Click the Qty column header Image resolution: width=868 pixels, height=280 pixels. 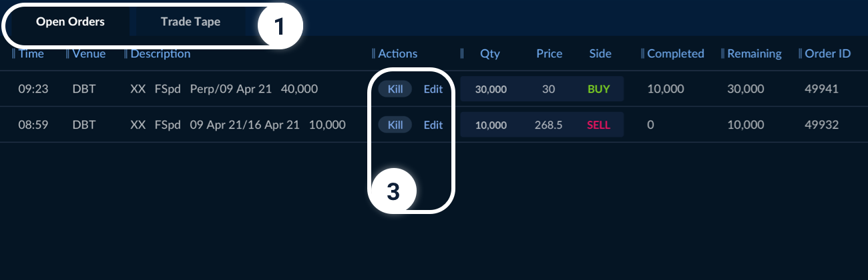(490, 54)
